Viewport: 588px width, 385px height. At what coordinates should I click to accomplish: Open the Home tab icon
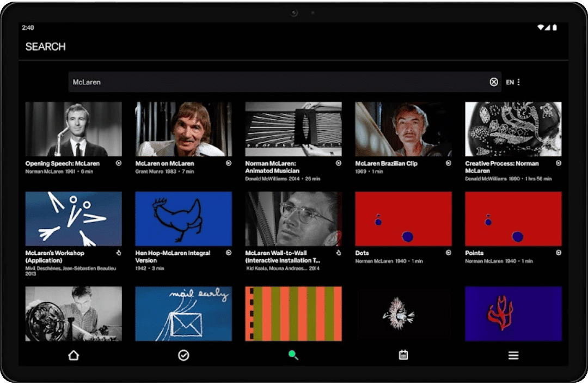(x=73, y=355)
